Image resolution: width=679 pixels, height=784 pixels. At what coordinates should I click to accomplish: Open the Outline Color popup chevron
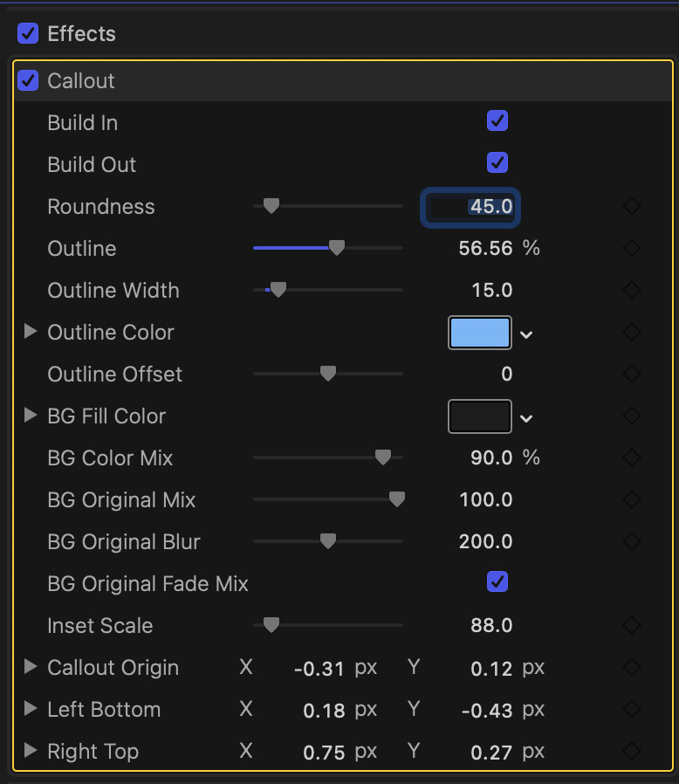pyautogui.click(x=526, y=334)
